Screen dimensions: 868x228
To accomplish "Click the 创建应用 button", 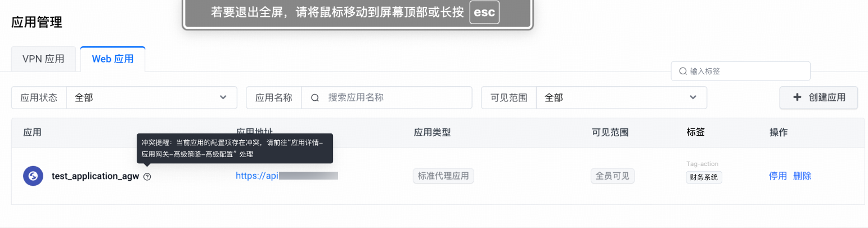I will coord(818,97).
